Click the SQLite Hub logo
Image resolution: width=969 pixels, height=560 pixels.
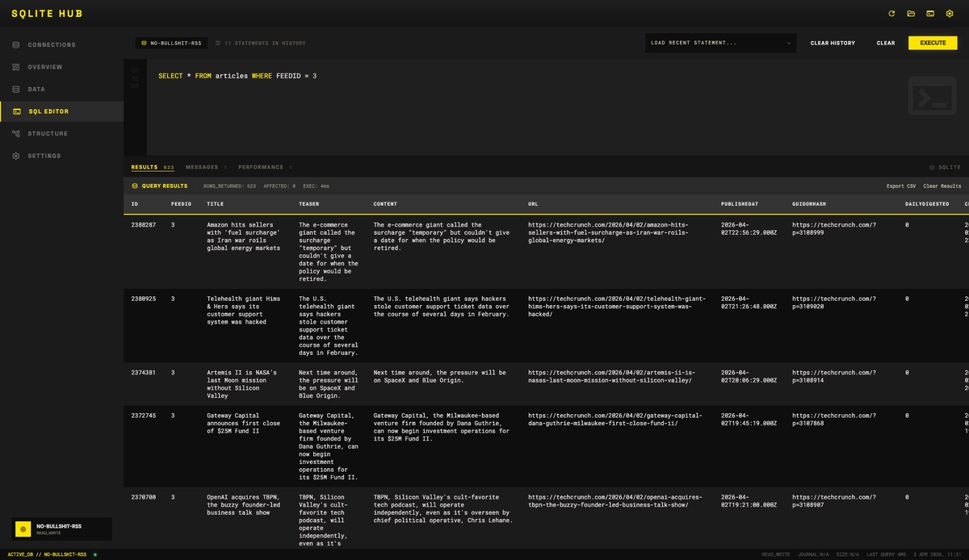coord(45,13)
